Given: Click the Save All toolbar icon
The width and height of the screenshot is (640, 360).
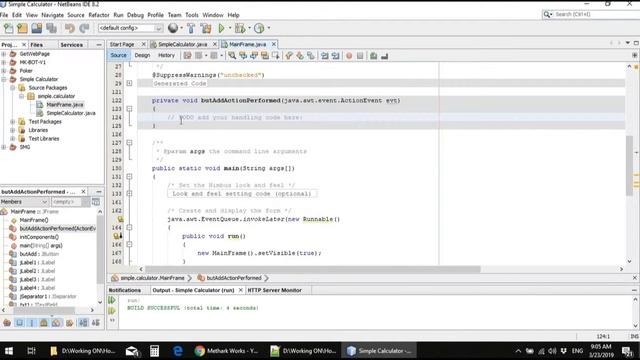Looking at the screenshot, I should tap(51, 28).
